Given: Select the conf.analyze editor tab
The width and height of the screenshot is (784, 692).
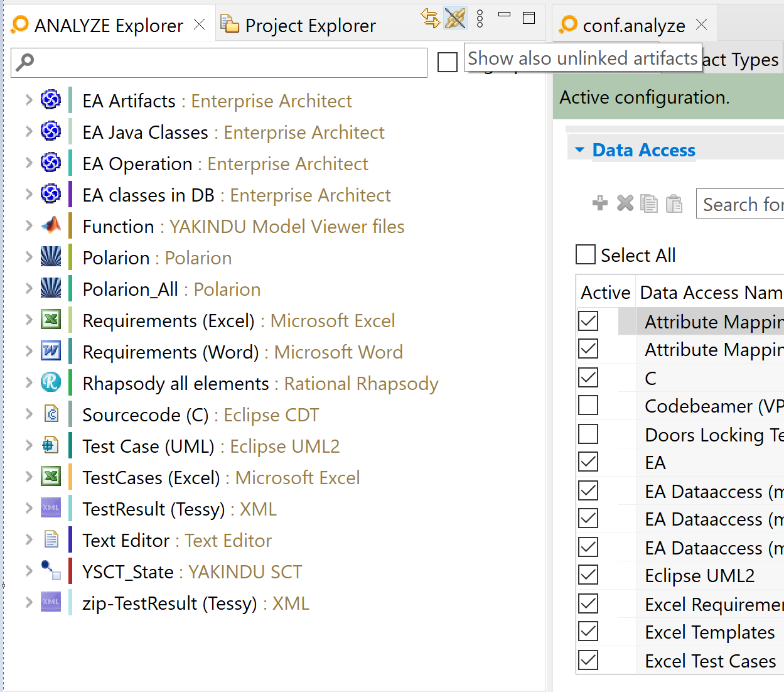Looking at the screenshot, I should 633,25.
